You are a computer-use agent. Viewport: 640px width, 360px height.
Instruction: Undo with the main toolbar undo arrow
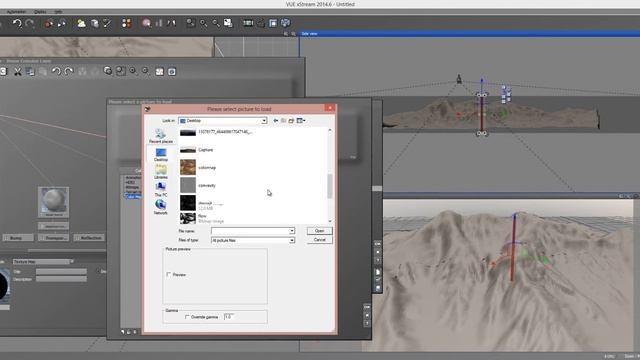[x=17, y=23]
